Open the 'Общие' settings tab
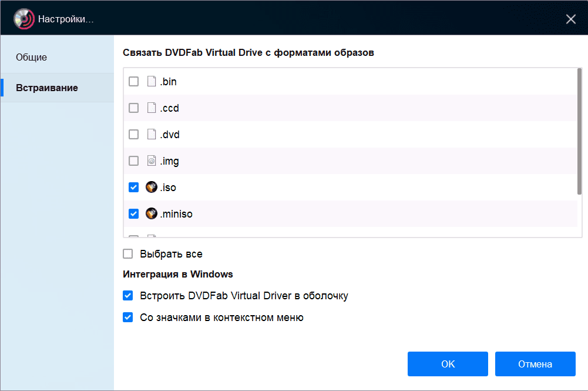The height and width of the screenshot is (391, 588). click(x=32, y=58)
